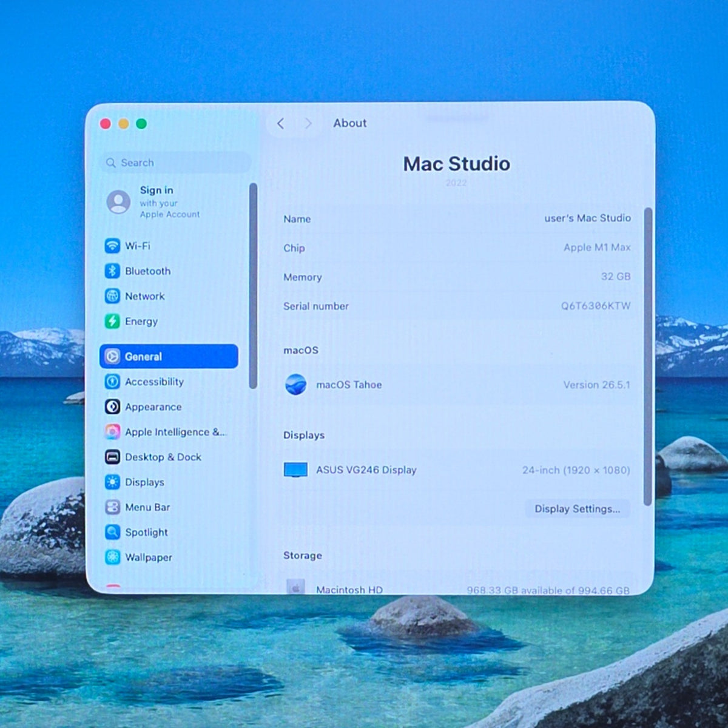Click the 'macOS Tahoe' label
This screenshot has width=728, height=728.
tap(349, 385)
